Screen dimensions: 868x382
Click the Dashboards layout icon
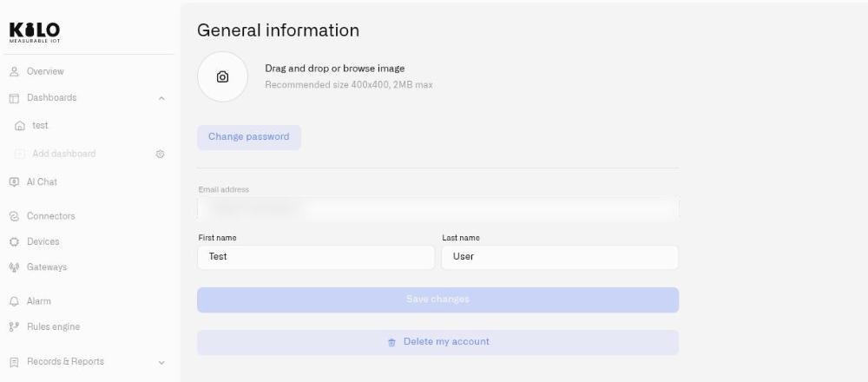[x=15, y=98]
